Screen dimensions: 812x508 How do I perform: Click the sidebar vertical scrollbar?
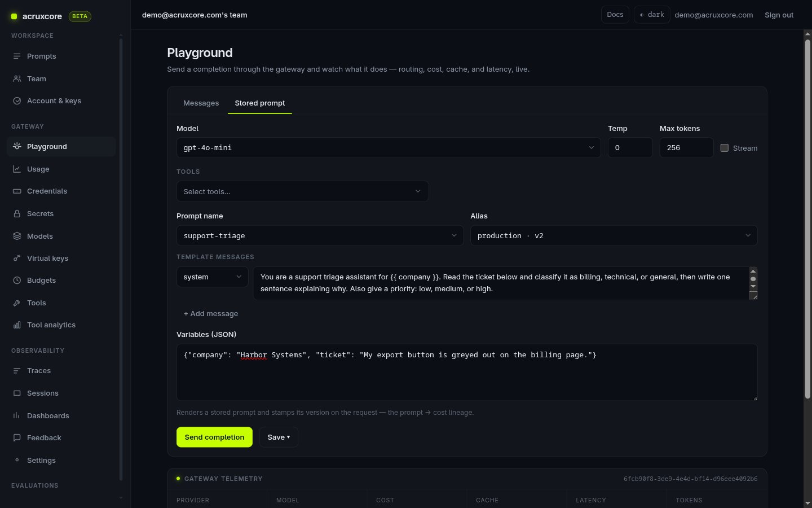(x=121, y=260)
